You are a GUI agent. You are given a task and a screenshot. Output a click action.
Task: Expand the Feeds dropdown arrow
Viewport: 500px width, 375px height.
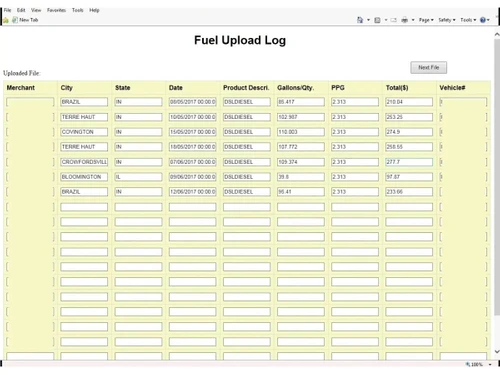click(386, 20)
